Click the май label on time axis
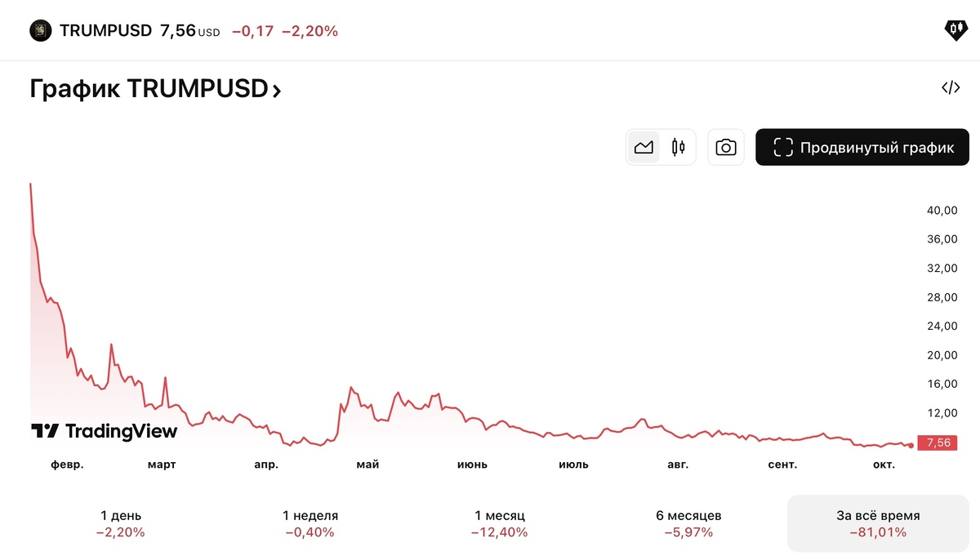Viewport: 980px width, 556px height. [x=367, y=465]
